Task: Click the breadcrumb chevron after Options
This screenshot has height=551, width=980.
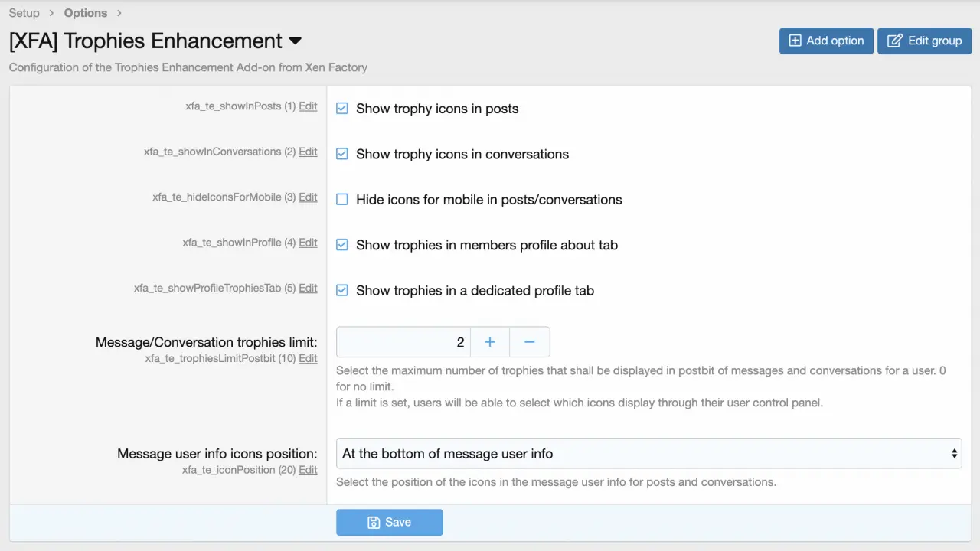Action: 119,13
